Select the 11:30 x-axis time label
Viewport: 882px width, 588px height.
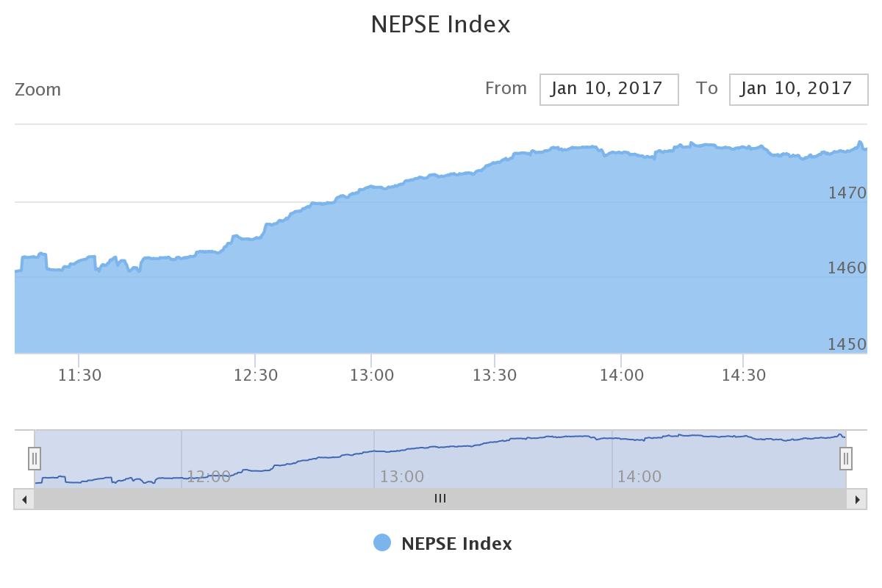(79, 375)
